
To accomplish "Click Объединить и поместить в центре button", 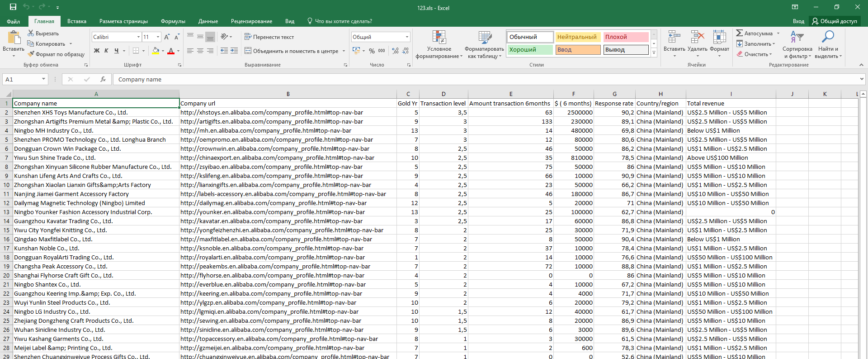I will coord(292,51).
